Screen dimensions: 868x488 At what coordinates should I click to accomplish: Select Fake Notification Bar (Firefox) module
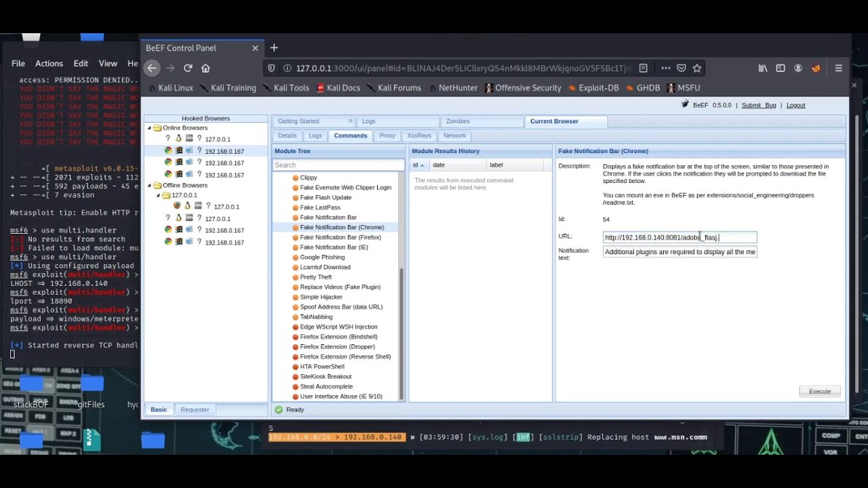point(340,237)
